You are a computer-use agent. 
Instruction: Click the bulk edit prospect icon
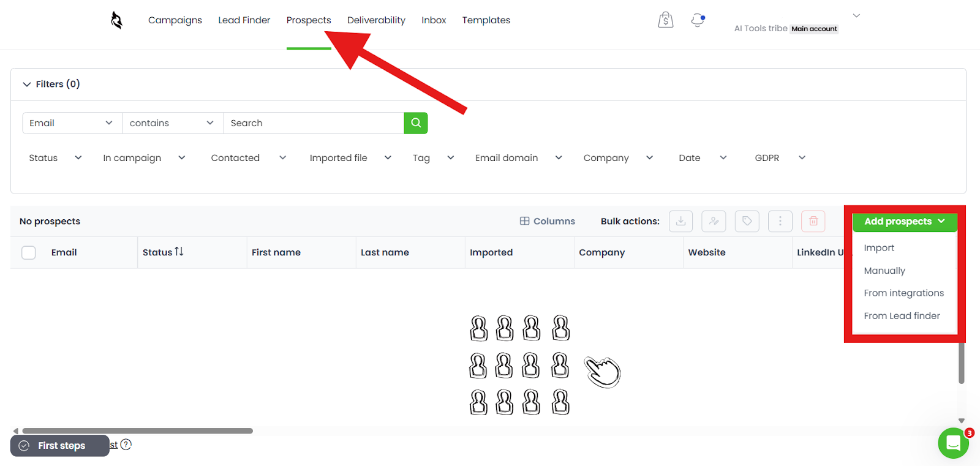click(x=714, y=221)
